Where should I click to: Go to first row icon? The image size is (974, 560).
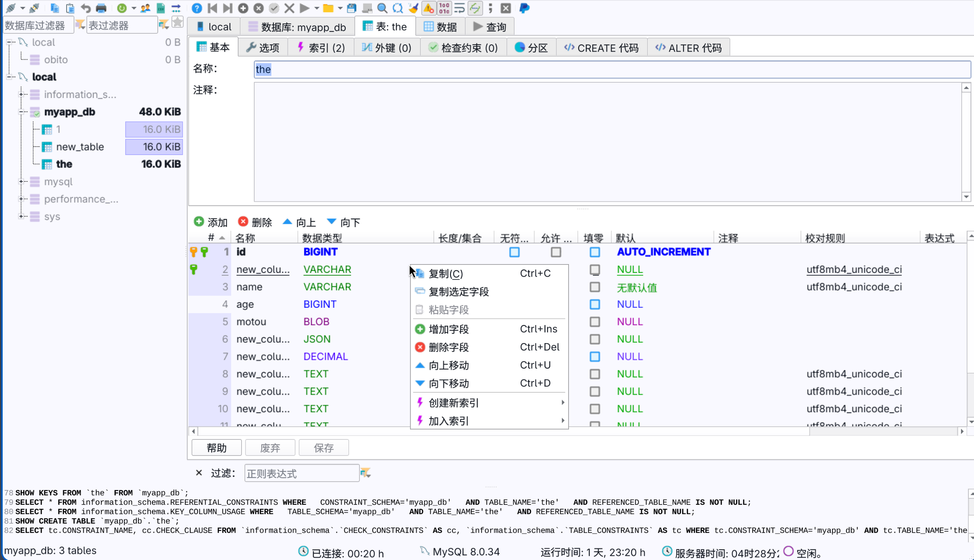point(212,8)
